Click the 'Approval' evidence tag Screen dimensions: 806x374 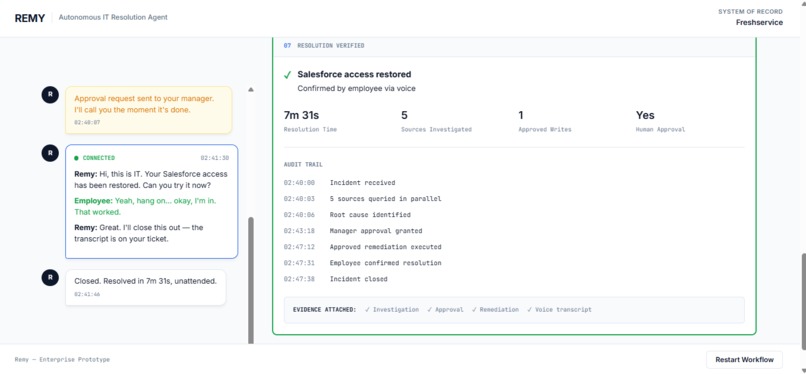(x=445, y=310)
